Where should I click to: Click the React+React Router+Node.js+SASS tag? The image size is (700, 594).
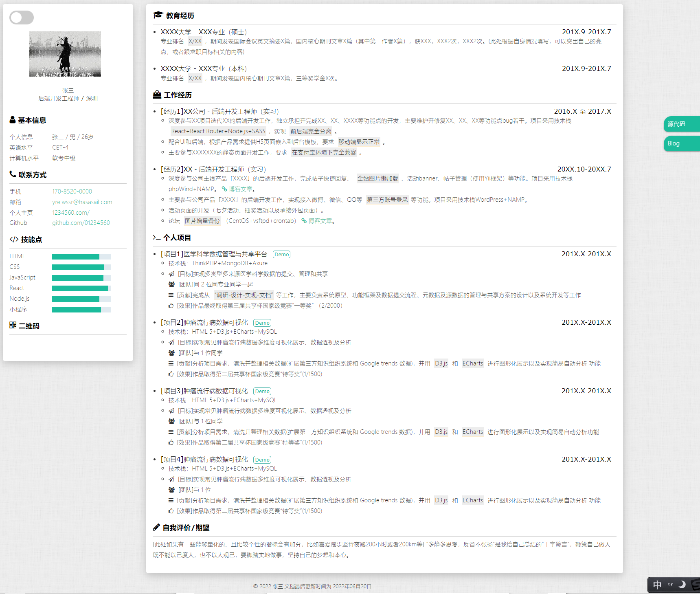tap(218, 131)
